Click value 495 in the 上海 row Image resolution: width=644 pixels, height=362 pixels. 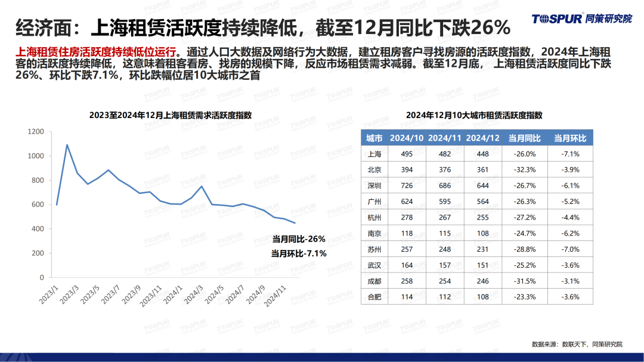(x=407, y=154)
